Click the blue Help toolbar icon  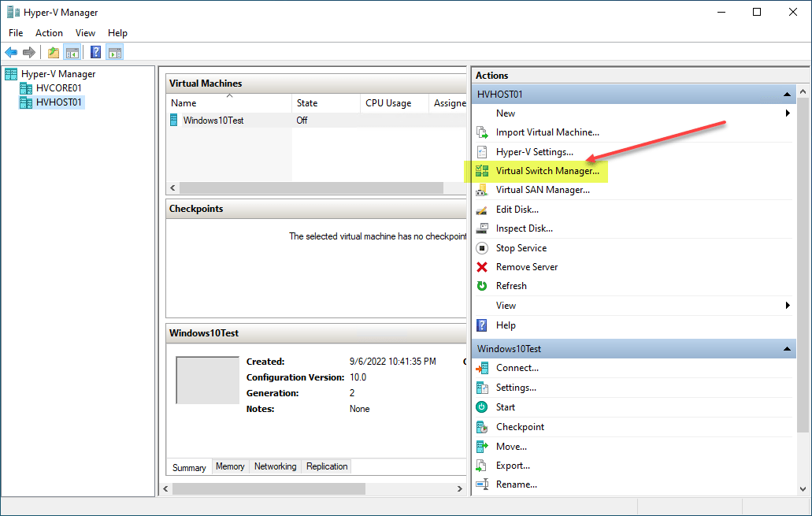coord(96,52)
